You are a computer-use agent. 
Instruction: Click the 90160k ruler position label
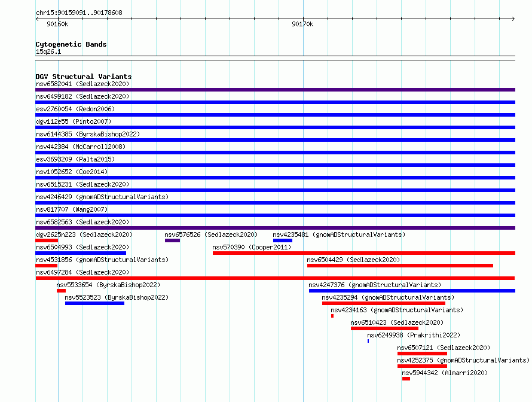click(x=57, y=24)
